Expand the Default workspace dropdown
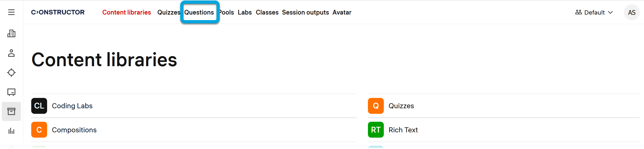This screenshot has height=149, width=644. (x=594, y=12)
